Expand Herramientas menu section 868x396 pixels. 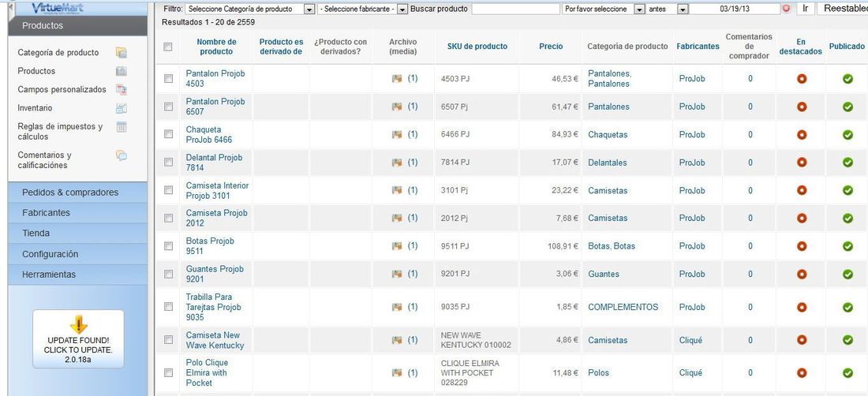pyautogui.click(x=78, y=275)
